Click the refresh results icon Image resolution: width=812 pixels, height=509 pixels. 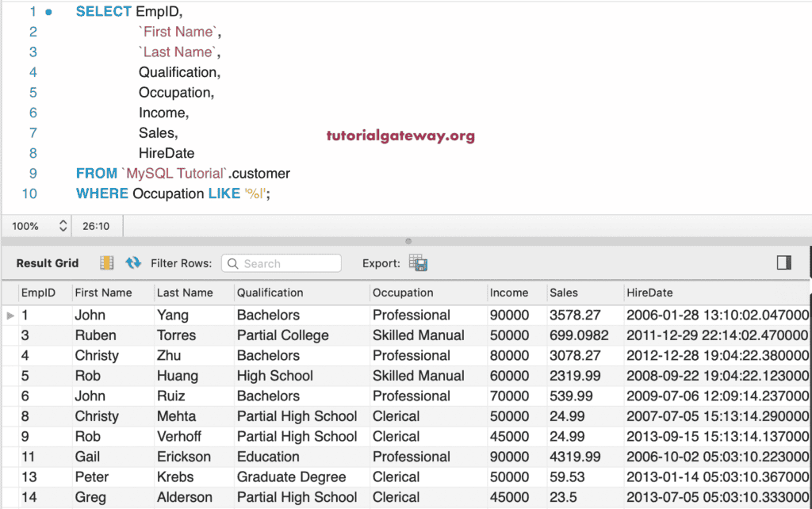point(133,263)
